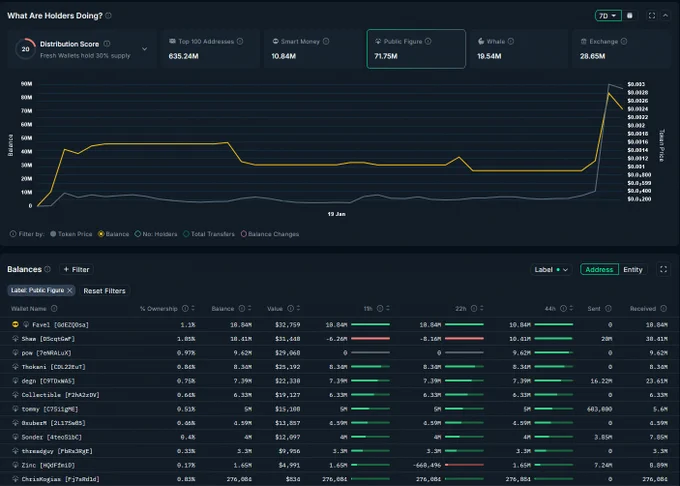Open info icon next to Balances heading
The image size is (680, 486).
point(47,269)
